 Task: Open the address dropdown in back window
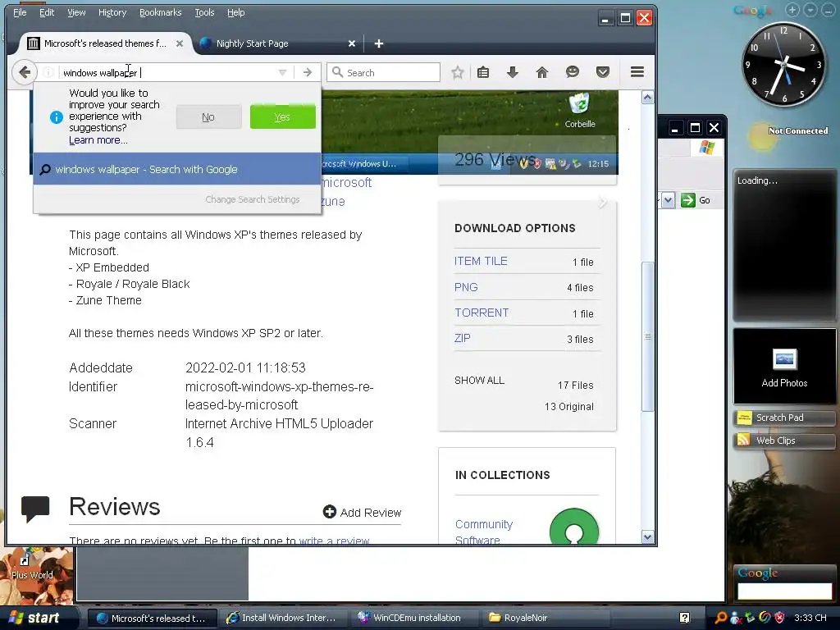pos(668,200)
